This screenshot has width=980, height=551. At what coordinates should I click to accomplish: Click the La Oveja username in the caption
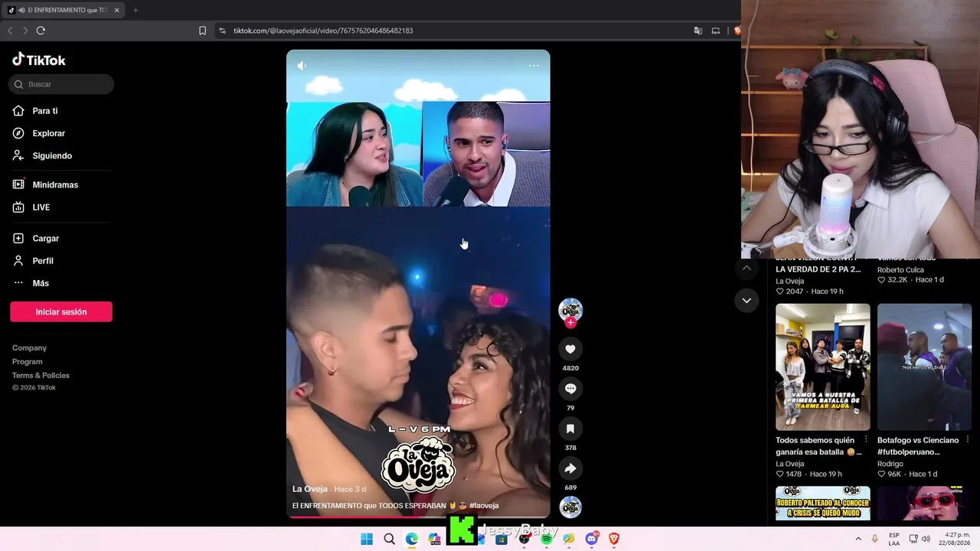coord(310,489)
